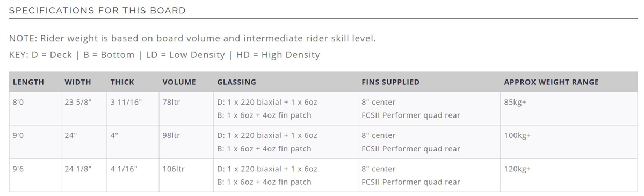
Task: Click the 98ltr volume value
Action: tap(171, 136)
